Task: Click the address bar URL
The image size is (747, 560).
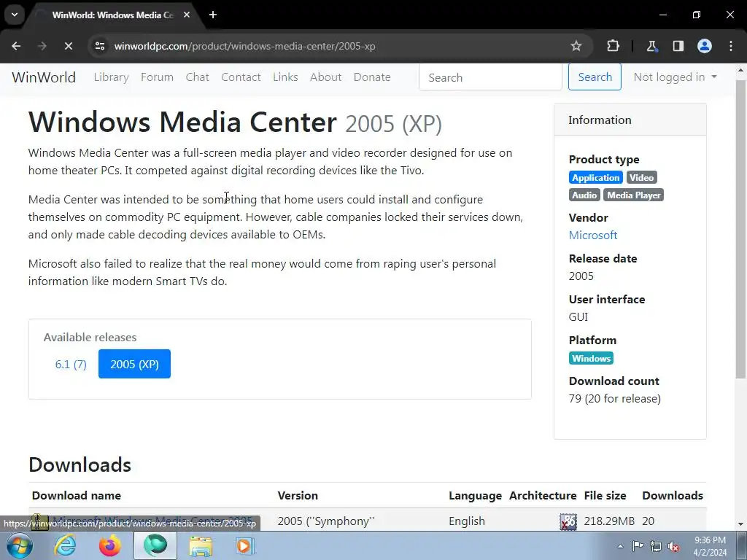Action: [244, 46]
